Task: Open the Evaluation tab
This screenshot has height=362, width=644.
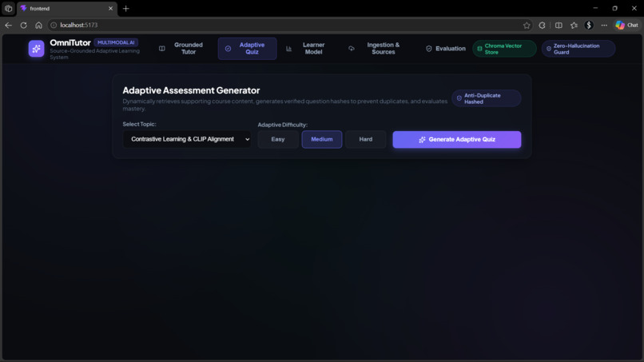Action: click(446, 49)
